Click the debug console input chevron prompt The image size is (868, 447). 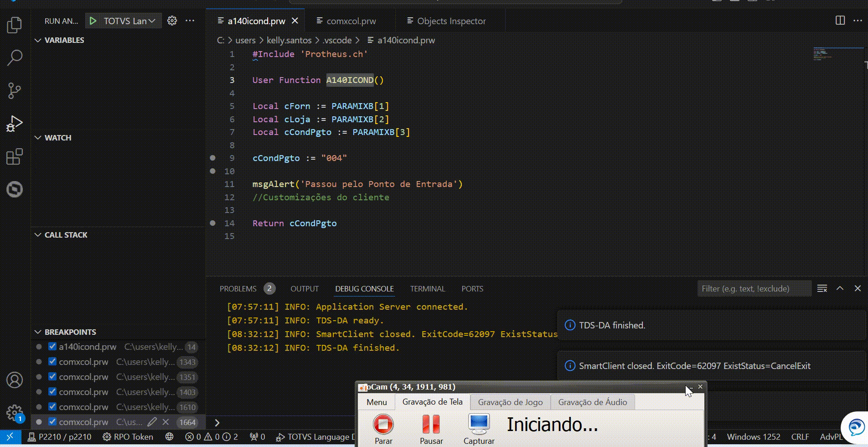(217, 423)
